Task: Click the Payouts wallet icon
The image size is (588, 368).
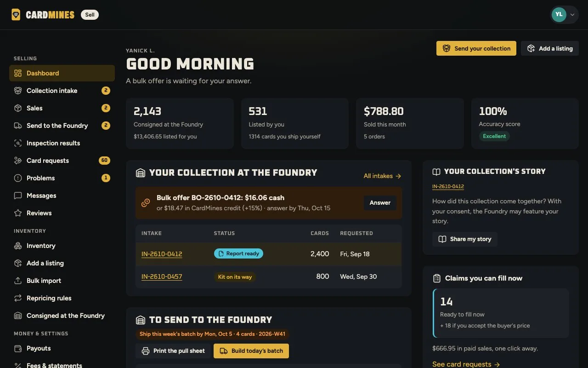Action: pyautogui.click(x=18, y=348)
